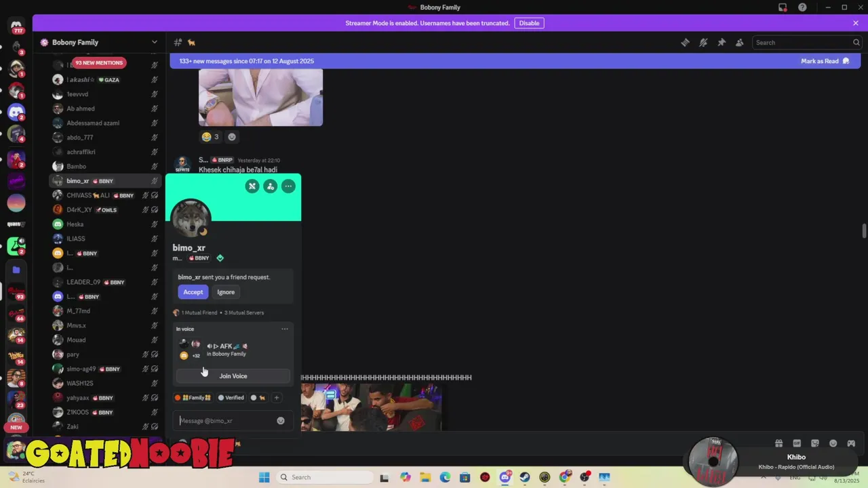
Task: Click the sunset gradient server icon
Action: (16, 203)
